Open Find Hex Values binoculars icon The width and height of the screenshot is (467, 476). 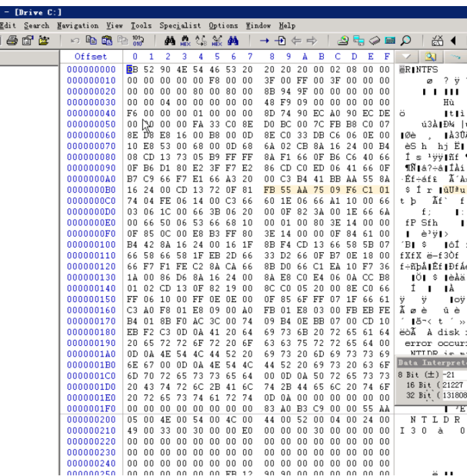[x=185, y=40]
